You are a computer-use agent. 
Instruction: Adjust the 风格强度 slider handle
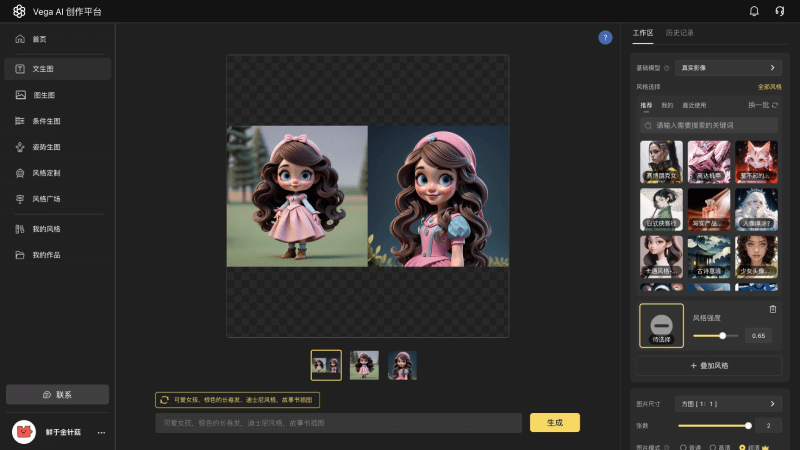(722, 335)
